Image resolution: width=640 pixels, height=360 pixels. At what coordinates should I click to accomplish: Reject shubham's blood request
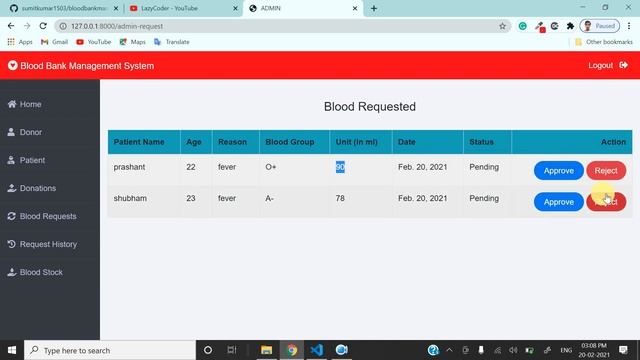(606, 202)
